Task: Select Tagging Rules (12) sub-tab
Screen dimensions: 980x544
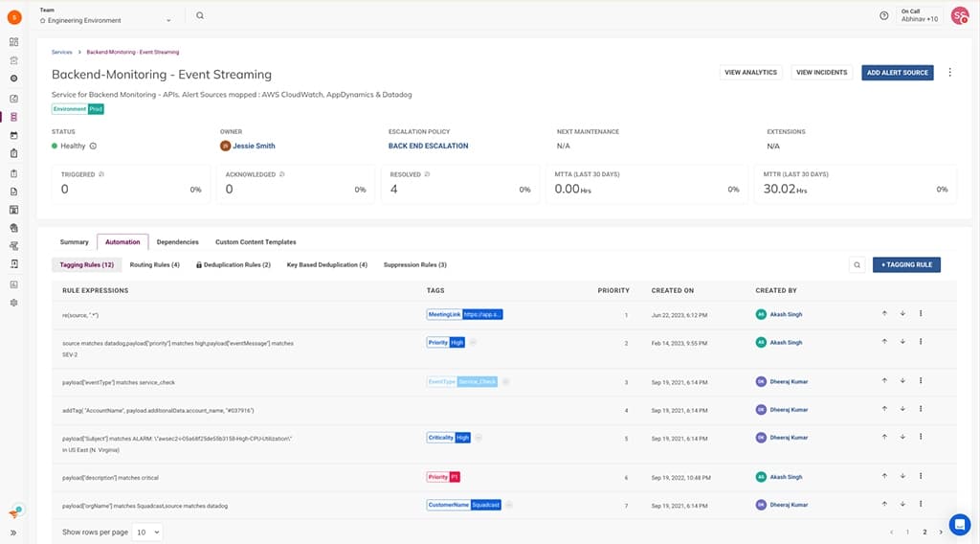Action: [x=87, y=265]
